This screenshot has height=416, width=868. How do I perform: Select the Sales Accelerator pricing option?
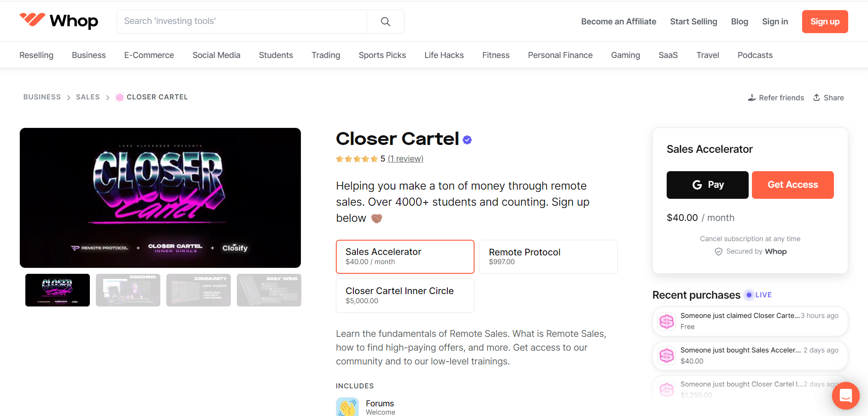(x=405, y=256)
